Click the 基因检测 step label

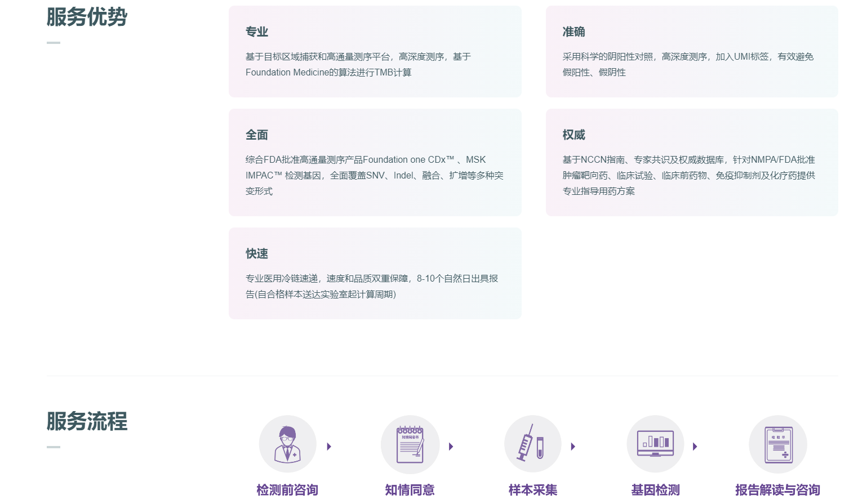coord(655,490)
